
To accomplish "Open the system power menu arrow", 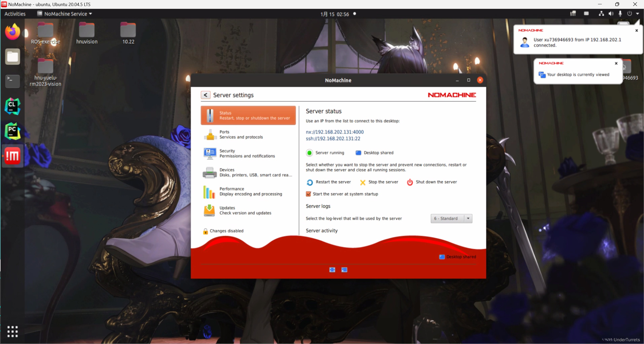I will point(638,14).
